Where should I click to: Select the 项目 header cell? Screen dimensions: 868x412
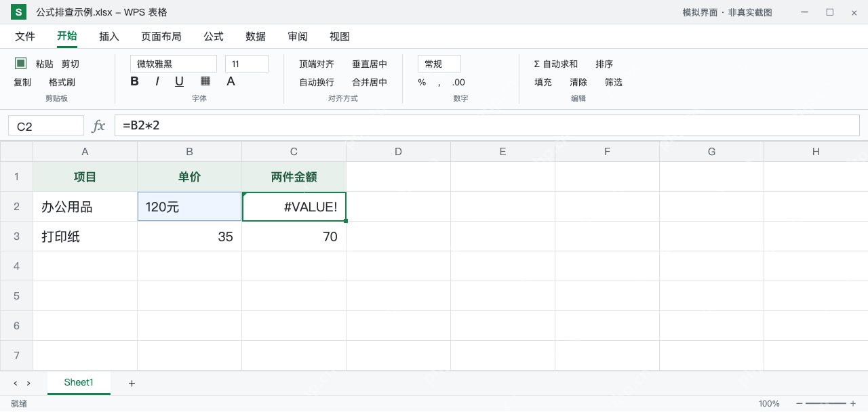tap(85, 177)
